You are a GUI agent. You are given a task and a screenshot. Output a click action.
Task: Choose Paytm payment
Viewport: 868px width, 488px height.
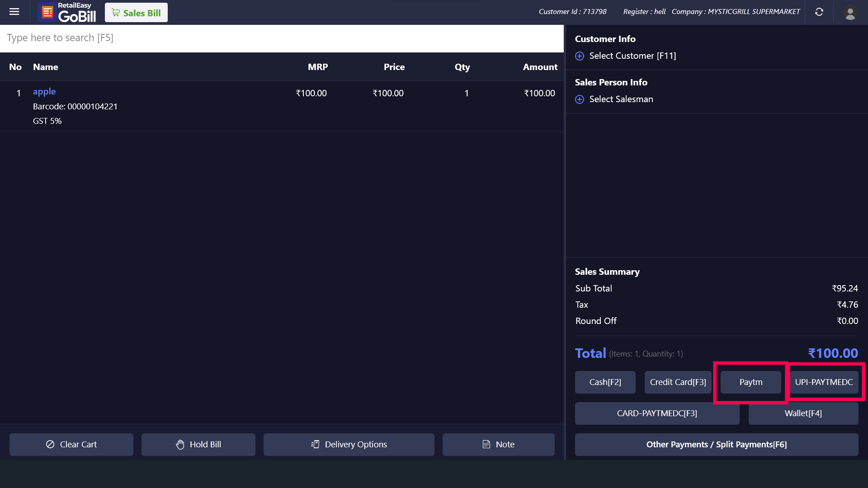click(x=750, y=382)
